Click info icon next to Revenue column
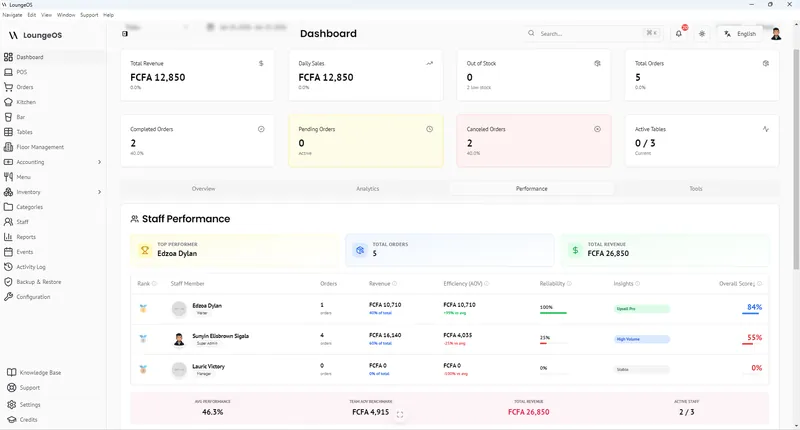 394,284
